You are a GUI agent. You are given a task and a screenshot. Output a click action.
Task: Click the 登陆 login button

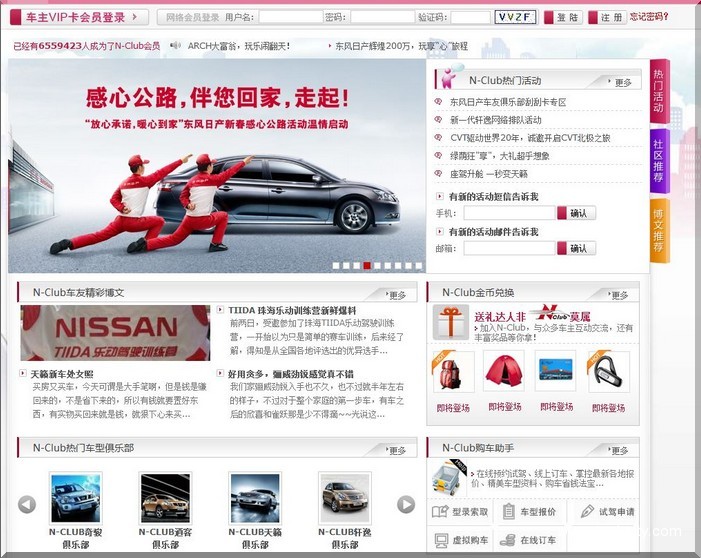tap(563, 17)
